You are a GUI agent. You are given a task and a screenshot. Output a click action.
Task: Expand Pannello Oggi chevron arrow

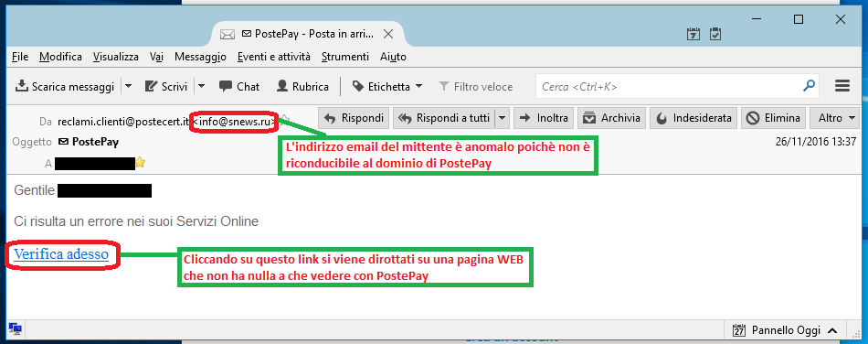tap(832, 330)
